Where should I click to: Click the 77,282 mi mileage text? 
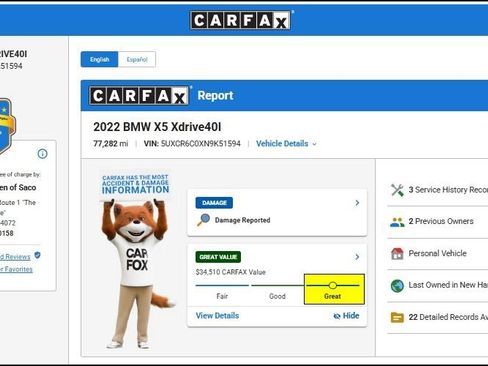point(111,144)
